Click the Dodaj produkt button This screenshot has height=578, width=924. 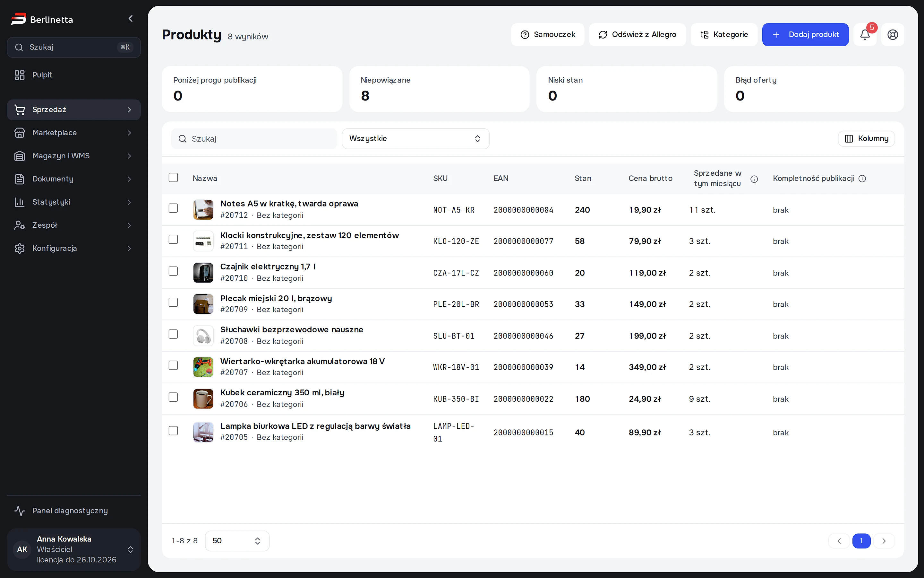pos(805,35)
